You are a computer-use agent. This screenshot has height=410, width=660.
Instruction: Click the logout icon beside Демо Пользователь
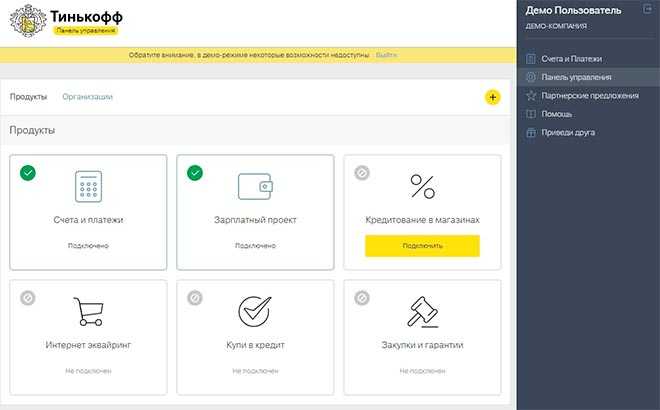coord(647,9)
